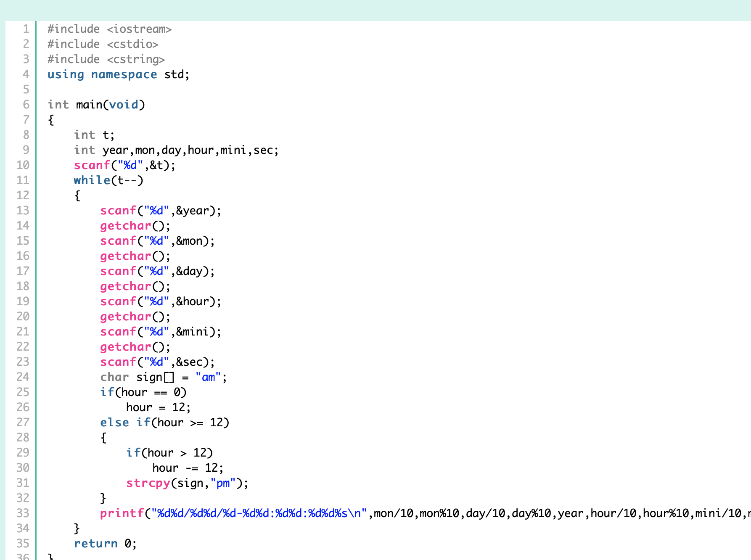
Task: Click the 'int t;' declaration
Action: tap(94, 135)
